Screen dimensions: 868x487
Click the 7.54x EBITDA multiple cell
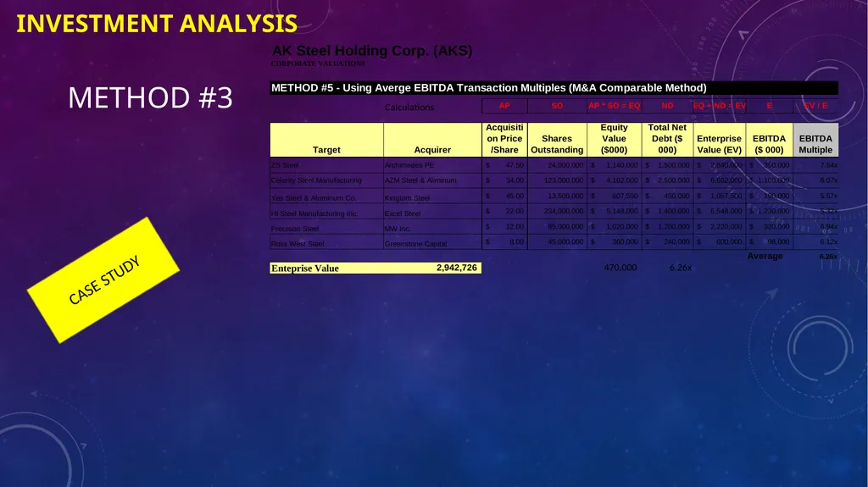(815, 165)
